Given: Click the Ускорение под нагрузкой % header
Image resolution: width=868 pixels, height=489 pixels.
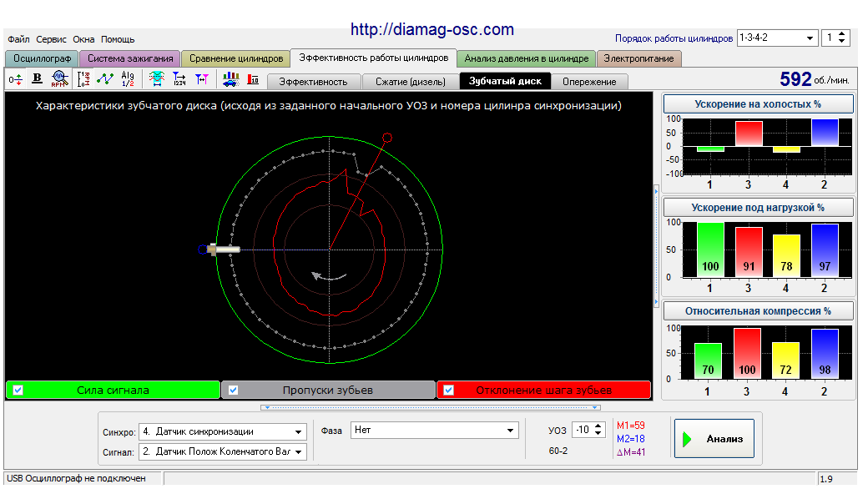Looking at the screenshot, I should [758, 208].
